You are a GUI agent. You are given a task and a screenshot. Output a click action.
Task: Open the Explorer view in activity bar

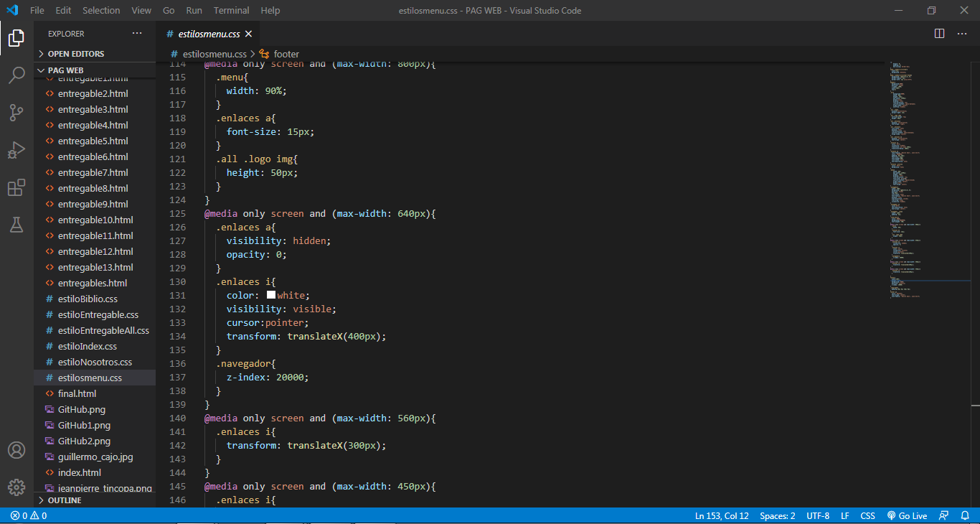17,37
